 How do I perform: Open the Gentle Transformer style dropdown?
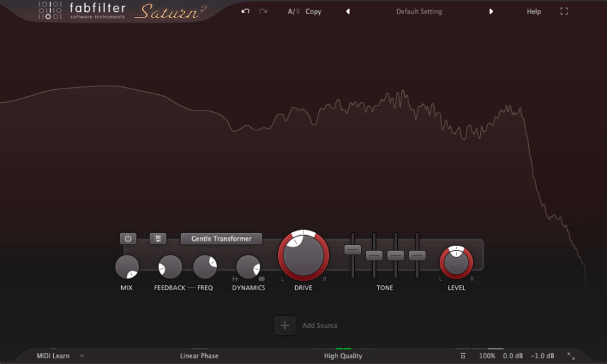coord(221,239)
